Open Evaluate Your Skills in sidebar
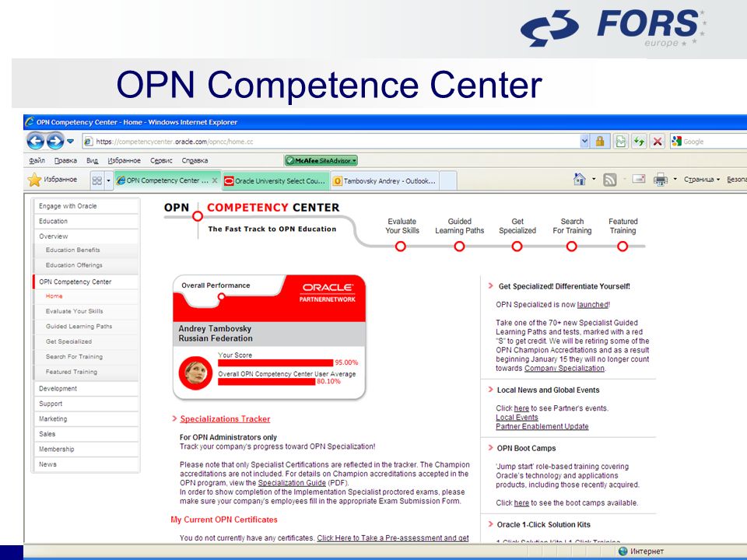The image size is (747, 560). point(86,311)
